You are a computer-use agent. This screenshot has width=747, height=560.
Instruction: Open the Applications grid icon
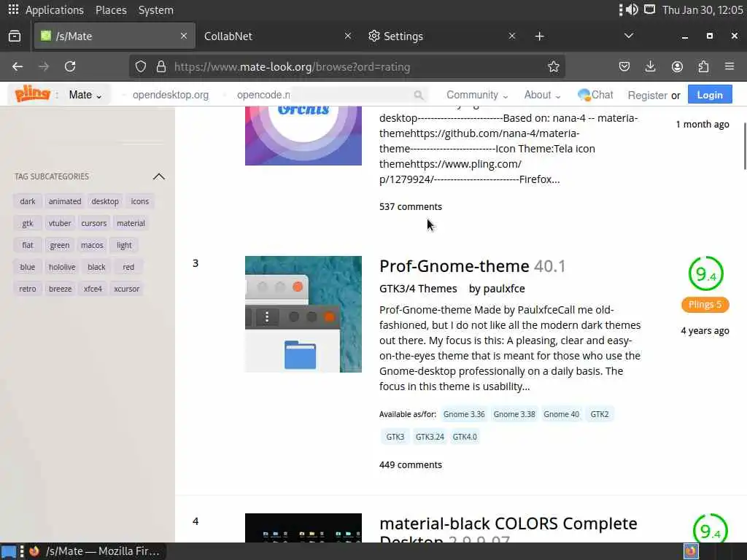pos(13,9)
